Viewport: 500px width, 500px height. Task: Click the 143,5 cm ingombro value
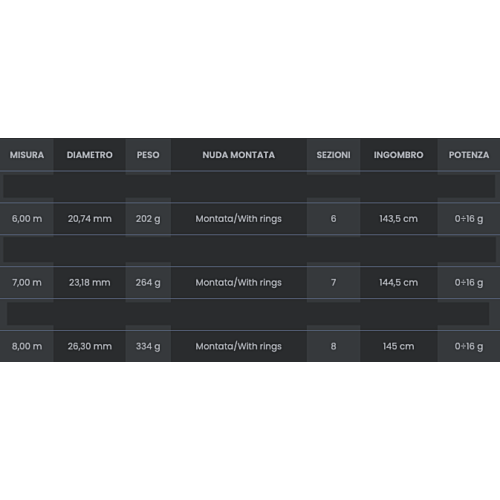pos(399,219)
